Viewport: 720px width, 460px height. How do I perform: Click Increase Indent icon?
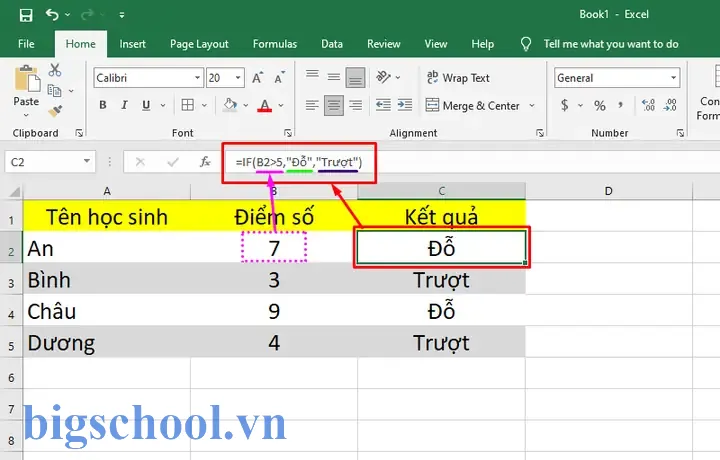pyautogui.click(x=405, y=106)
